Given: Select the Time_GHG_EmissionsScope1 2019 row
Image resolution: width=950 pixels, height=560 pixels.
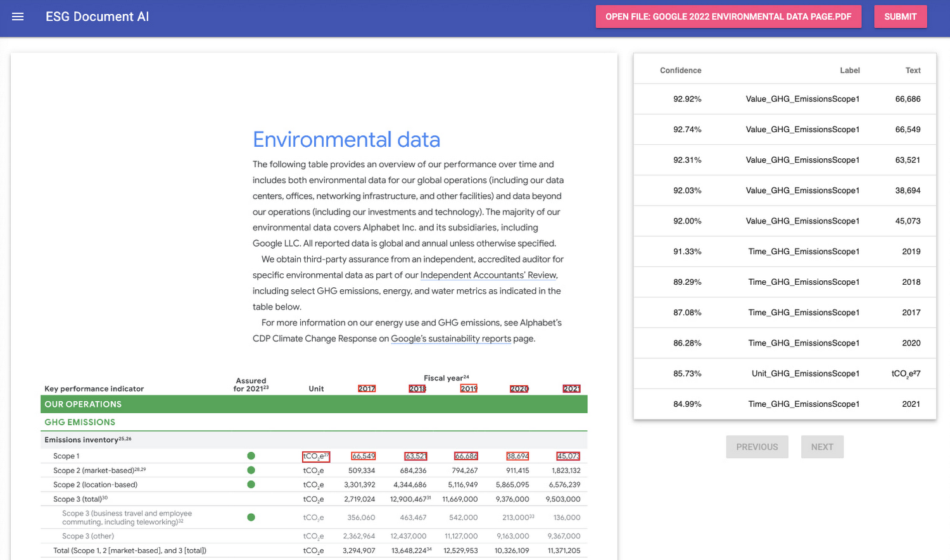Looking at the screenshot, I should click(x=785, y=252).
